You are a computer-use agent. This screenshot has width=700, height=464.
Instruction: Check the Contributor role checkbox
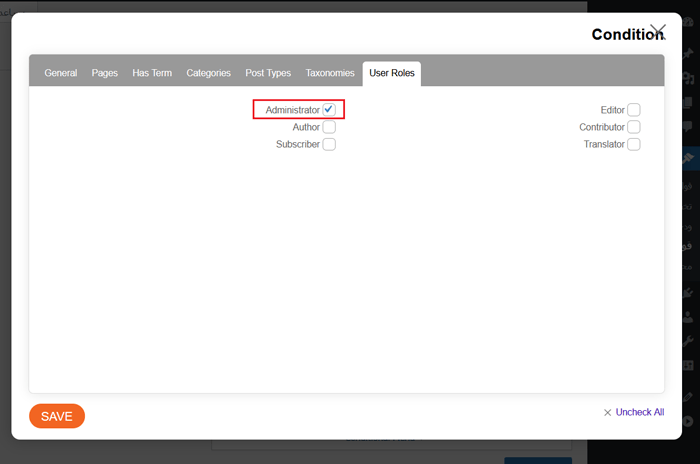click(634, 127)
